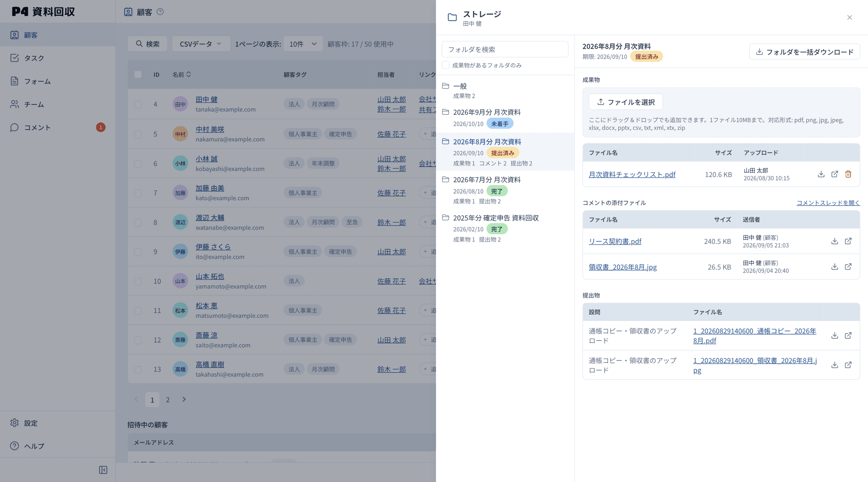Open リース契約書.pdf external link icon
The image size is (868, 482).
[x=848, y=241]
